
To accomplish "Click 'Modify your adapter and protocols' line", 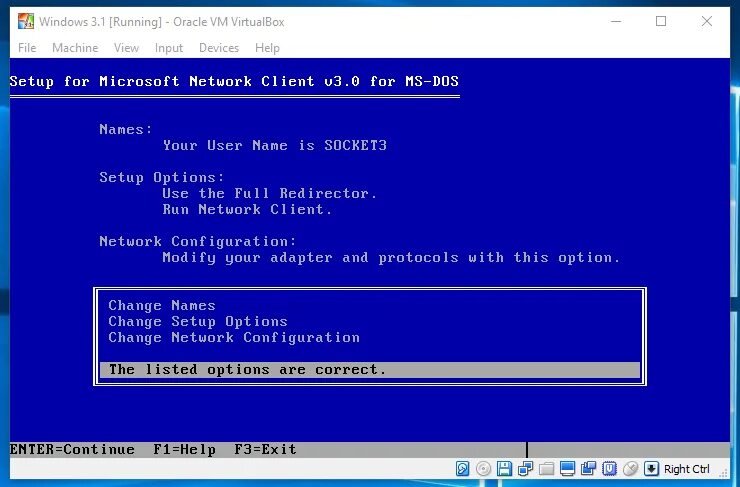I will pyautogui.click(x=391, y=258).
